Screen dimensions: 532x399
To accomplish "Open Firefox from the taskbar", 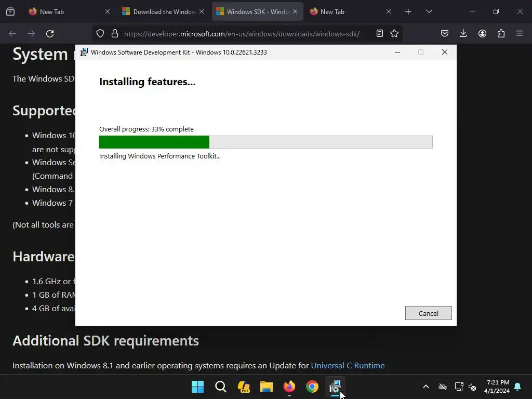I will coord(289,387).
